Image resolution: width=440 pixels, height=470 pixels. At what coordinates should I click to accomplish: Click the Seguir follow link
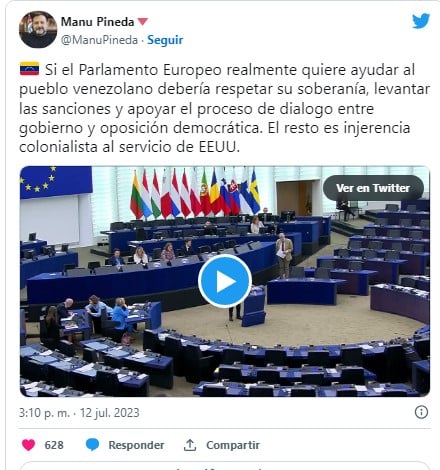click(165, 40)
